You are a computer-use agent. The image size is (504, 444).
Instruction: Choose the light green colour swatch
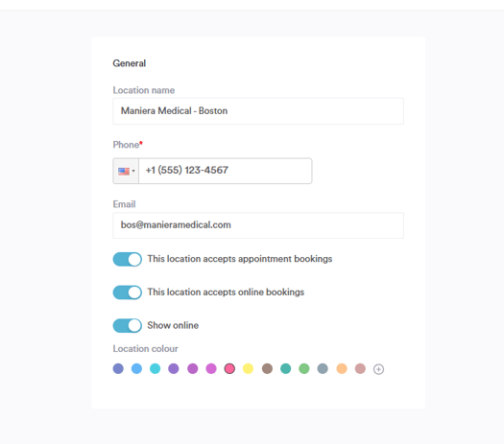pyautogui.click(x=304, y=368)
